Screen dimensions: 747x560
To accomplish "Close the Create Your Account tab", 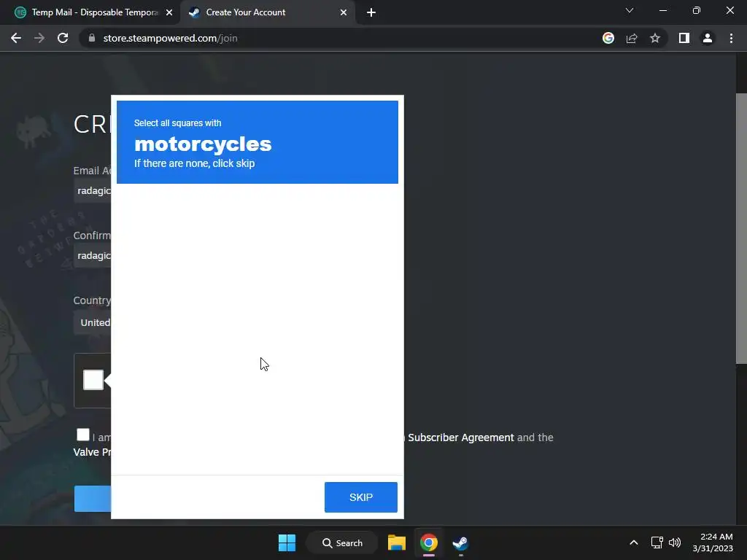I will pyautogui.click(x=344, y=12).
